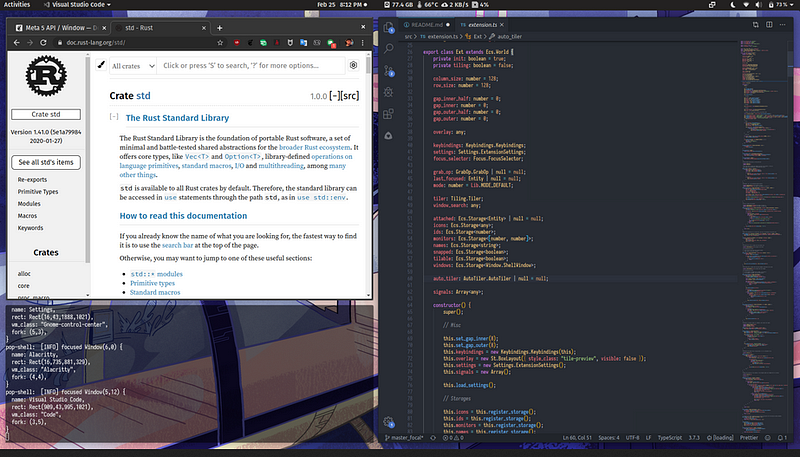Open the Visual Studio Code app menu
Screen dimensions: 800x457
(77, 5)
